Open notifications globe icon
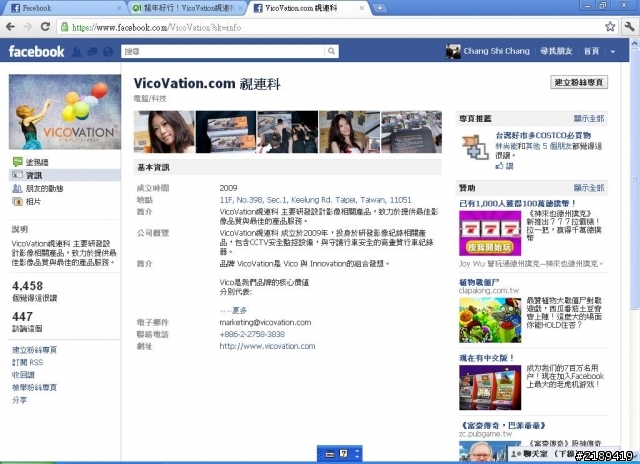The width and height of the screenshot is (640, 464). click(108, 51)
